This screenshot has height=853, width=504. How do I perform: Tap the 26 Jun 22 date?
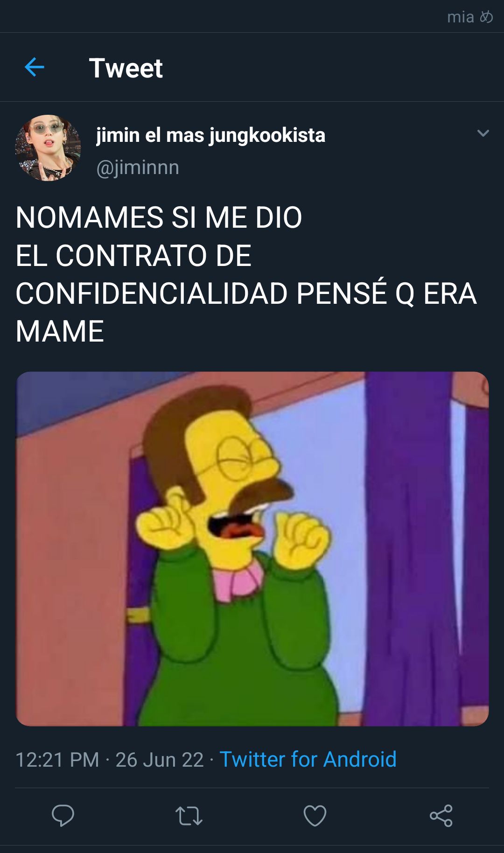coord(160,760)
